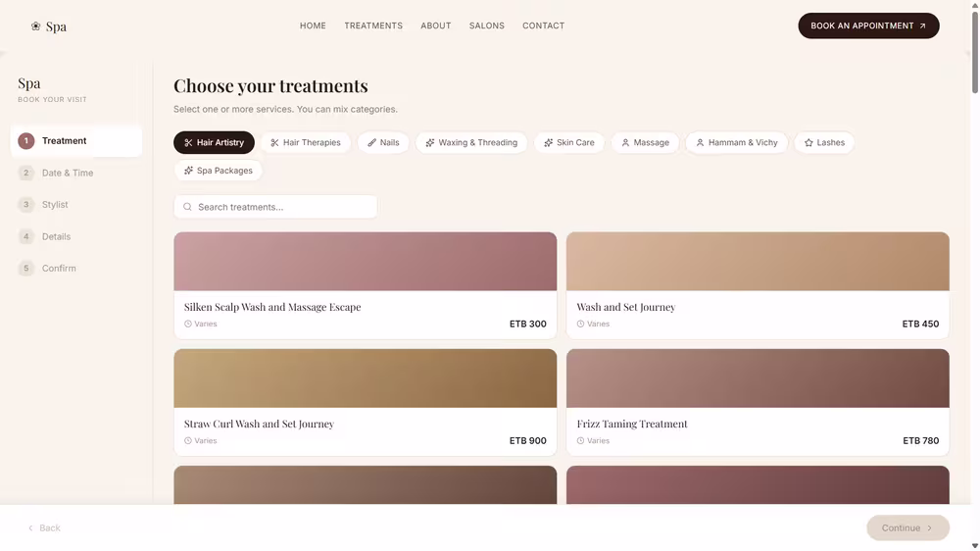This screenshot has width=980, height=551.
Task: Focus the Search treatments field
Action: pos(275,207)
